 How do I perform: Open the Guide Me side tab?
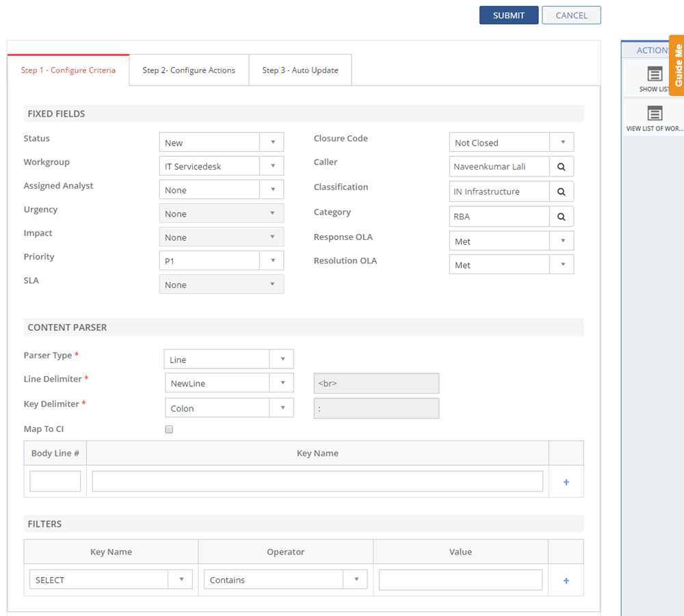point(676,66)
